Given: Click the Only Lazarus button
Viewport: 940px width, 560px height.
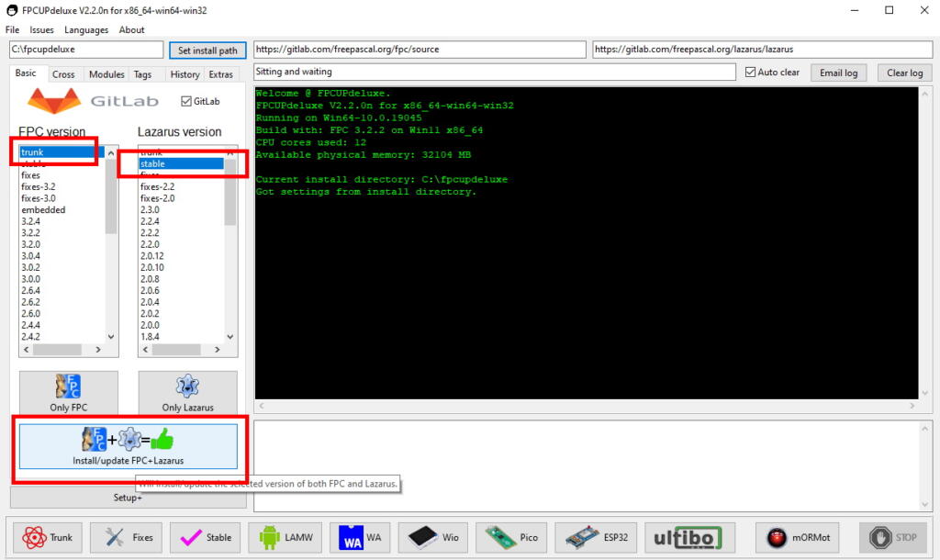Looking at the screenshot, I should 187,393.
